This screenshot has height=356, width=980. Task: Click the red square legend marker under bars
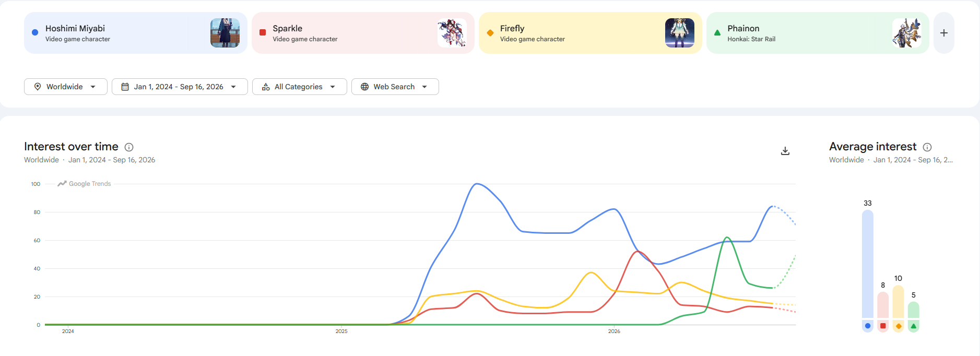883,326
